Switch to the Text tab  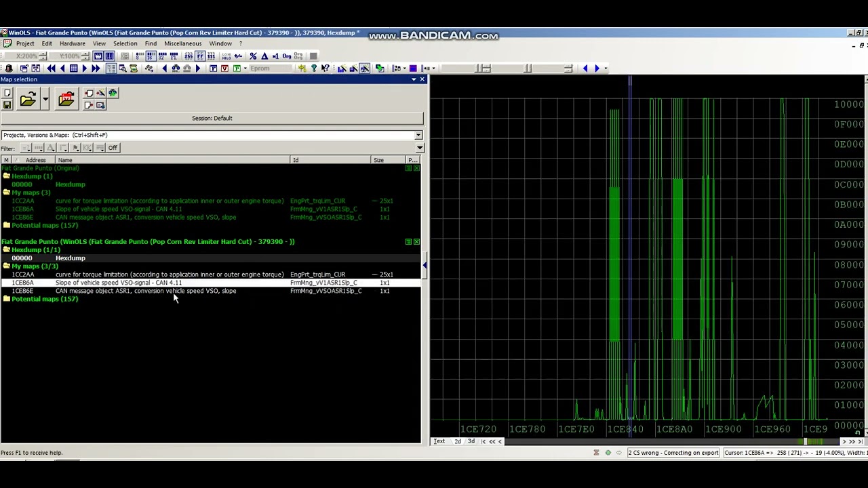pos(439,442)
